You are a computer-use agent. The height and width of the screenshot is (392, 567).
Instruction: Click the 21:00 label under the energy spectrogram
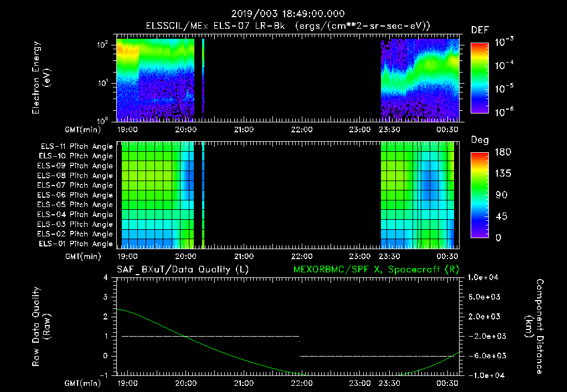(x=244, y=130)
